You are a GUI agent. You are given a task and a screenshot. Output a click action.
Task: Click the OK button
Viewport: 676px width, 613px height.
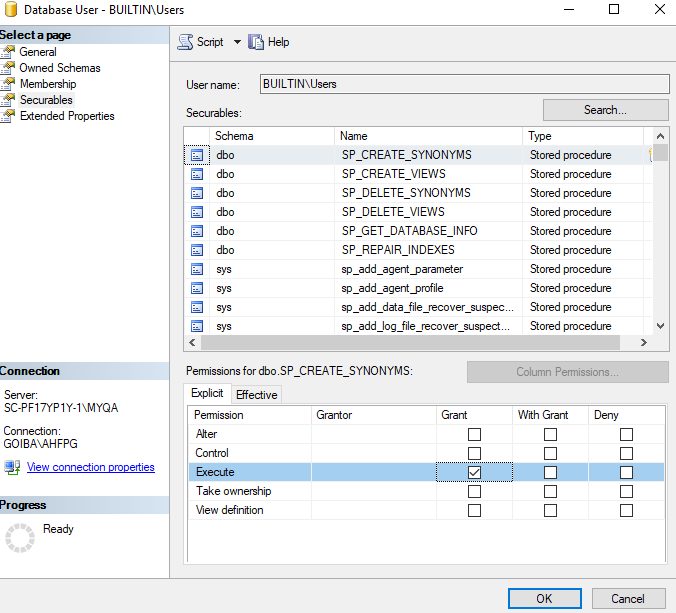[545, 599]
